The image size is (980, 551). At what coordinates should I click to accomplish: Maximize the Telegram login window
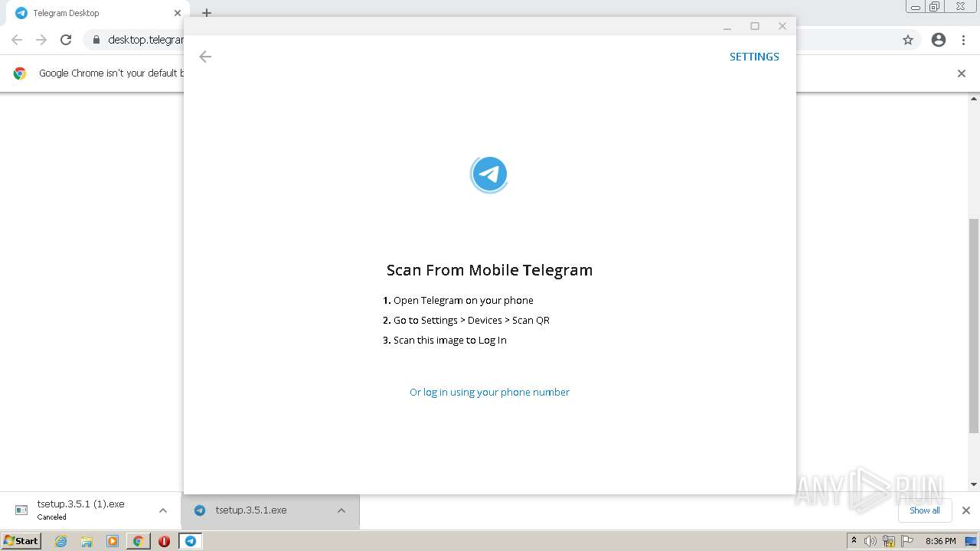pyautogui.click(x=755, y=26)
